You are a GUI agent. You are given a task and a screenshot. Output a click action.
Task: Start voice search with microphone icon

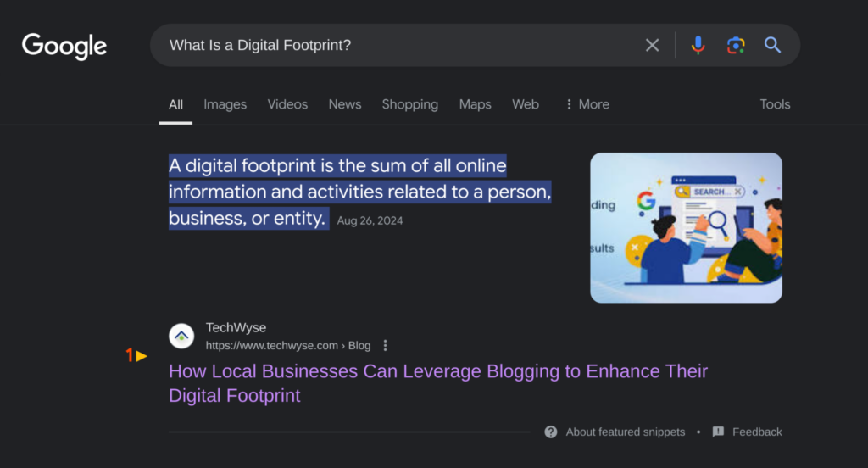698,45
